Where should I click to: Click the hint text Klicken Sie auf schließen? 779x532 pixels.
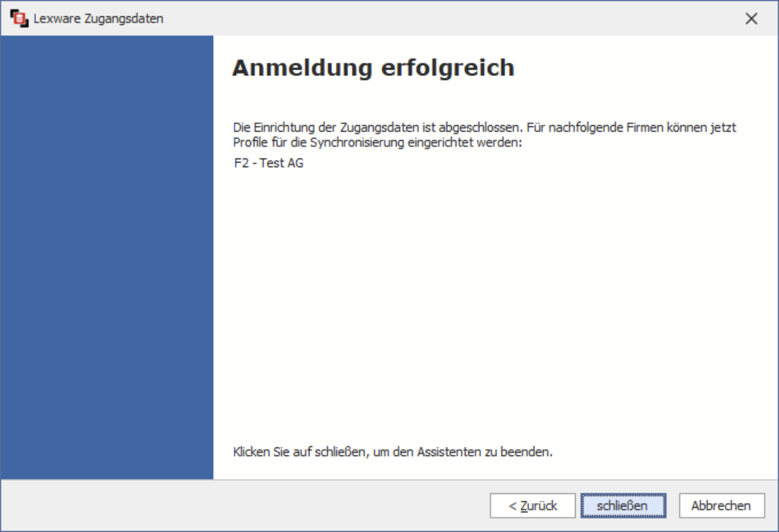[x=393, y=452]
